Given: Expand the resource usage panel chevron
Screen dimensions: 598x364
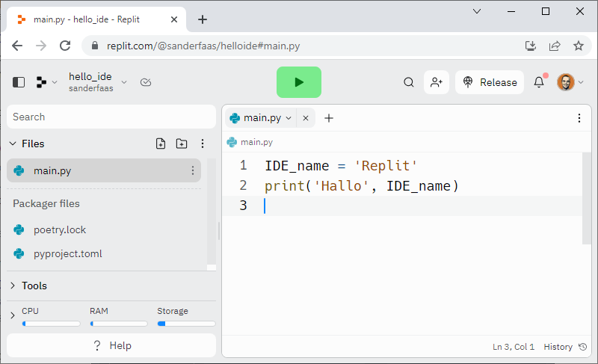Looking at the screenshot, I should click(x=13, y=315).
